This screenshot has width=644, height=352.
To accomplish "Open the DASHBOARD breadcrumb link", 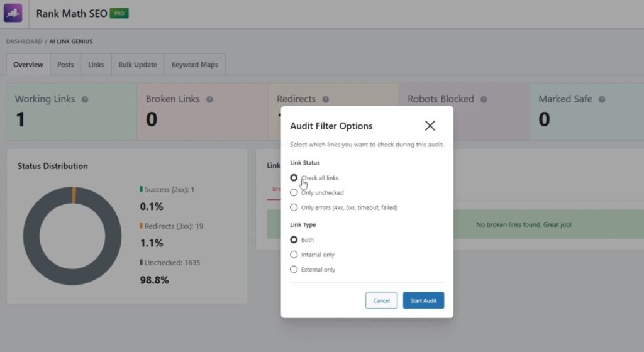I will point(24,41).
